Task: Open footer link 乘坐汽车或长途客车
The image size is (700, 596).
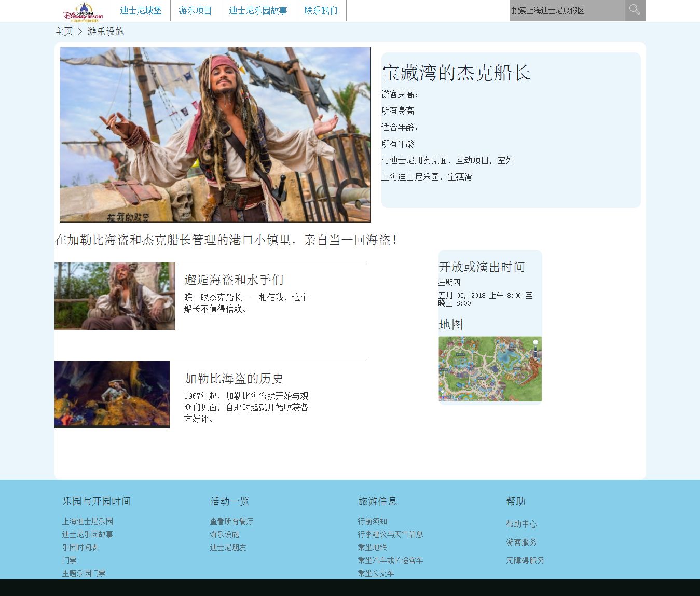Action: coord(391,560)
